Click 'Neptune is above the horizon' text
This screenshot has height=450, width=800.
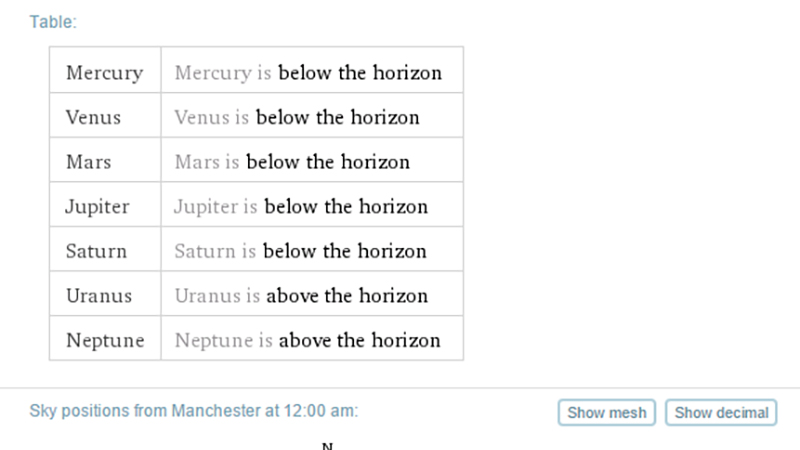308,340
